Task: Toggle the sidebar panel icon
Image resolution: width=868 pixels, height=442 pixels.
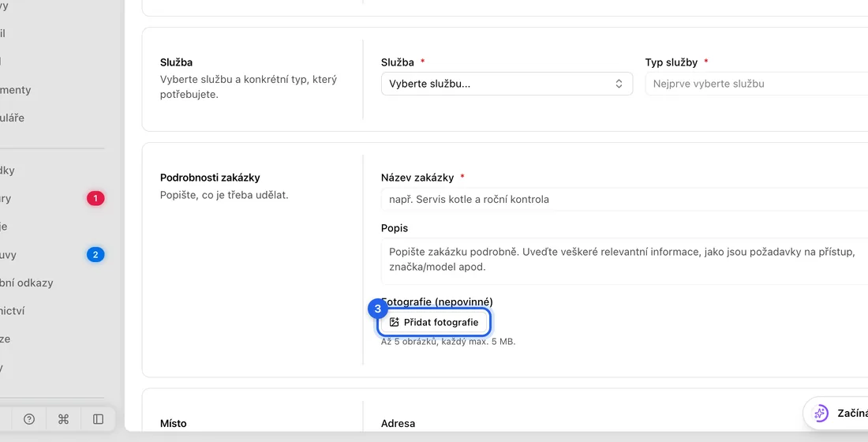Action: tap(98, 419)
